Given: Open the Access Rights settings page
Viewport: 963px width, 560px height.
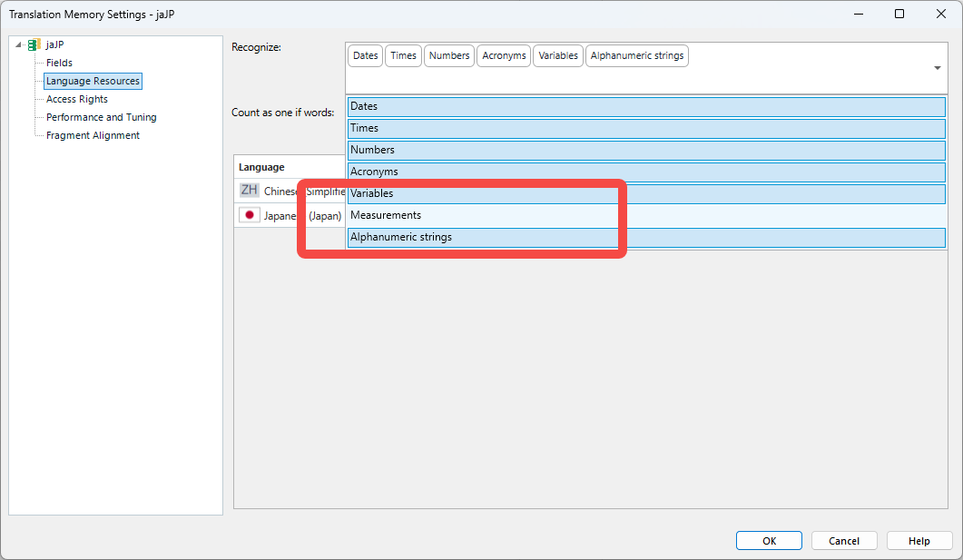Looking at the screenshot, I should click(x=77, y=99).
